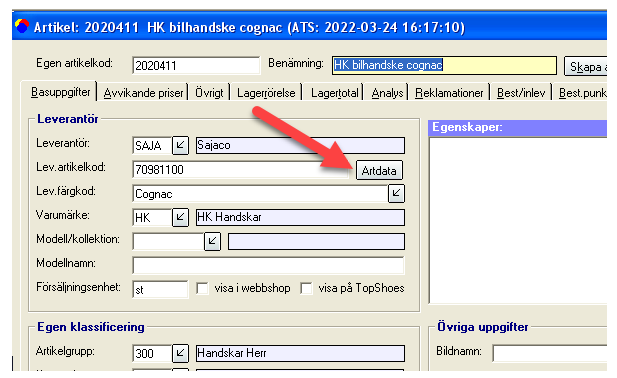Select the Analys tab
The image size is (617, 378).
coord(387,93)
